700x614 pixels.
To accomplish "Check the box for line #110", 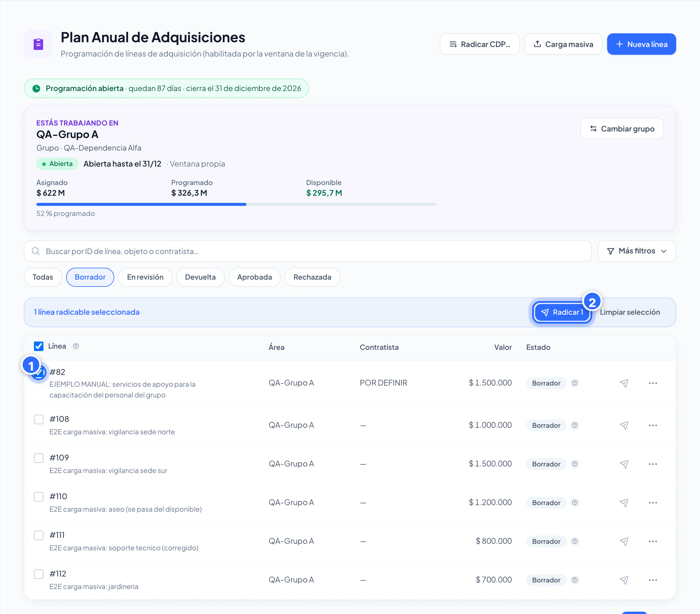I will pos(39,497).
